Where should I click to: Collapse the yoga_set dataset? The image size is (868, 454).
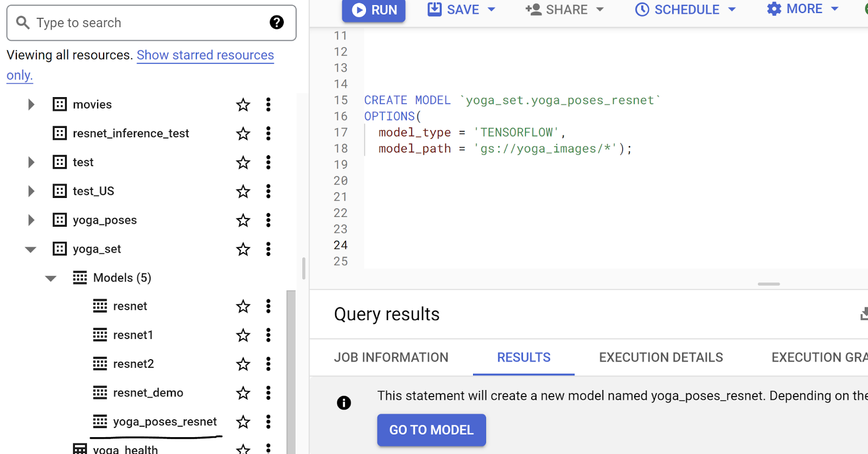coord(31,250)
